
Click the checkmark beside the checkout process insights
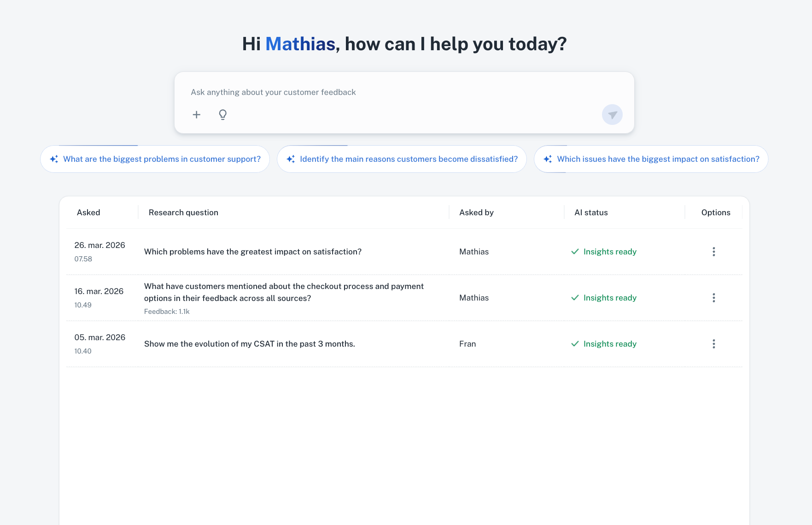pos(575,297)
